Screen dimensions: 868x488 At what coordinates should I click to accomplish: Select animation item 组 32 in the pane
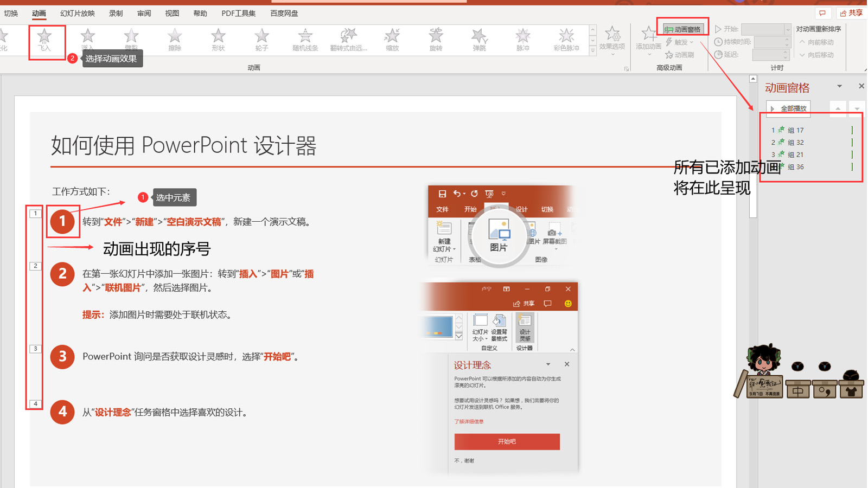[x=796, y=143]
